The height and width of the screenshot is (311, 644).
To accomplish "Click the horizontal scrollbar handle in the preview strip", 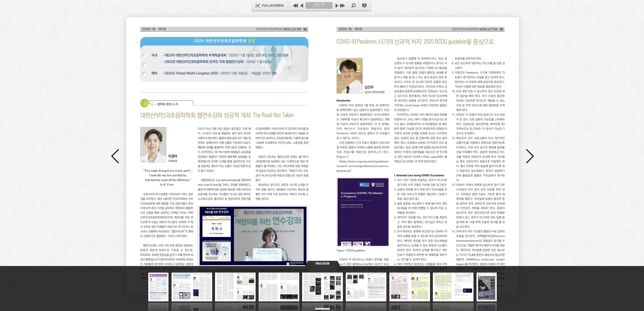I will point(322,309).
